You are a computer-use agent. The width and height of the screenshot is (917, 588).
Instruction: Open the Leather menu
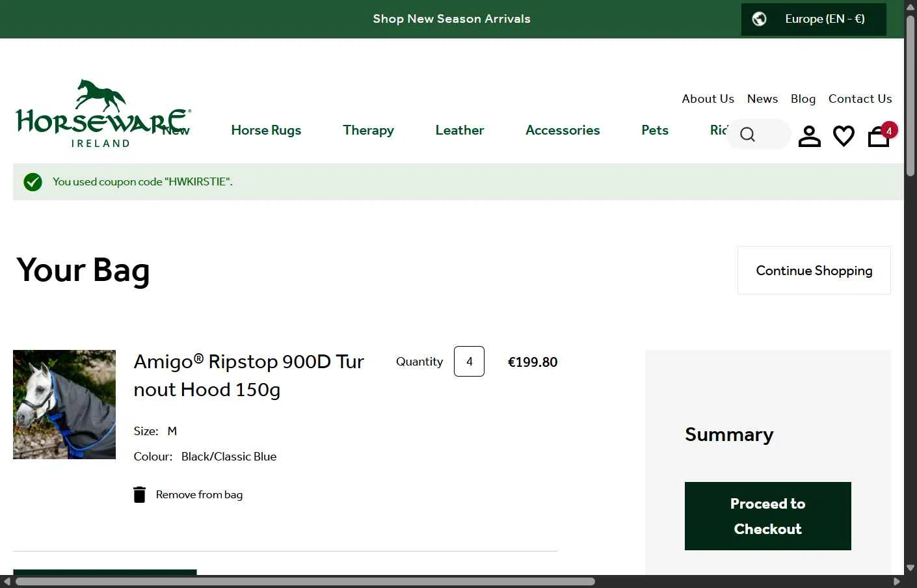(460, 130)
